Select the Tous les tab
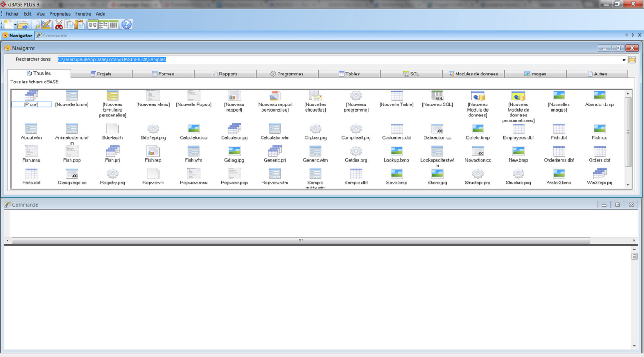 39,74
